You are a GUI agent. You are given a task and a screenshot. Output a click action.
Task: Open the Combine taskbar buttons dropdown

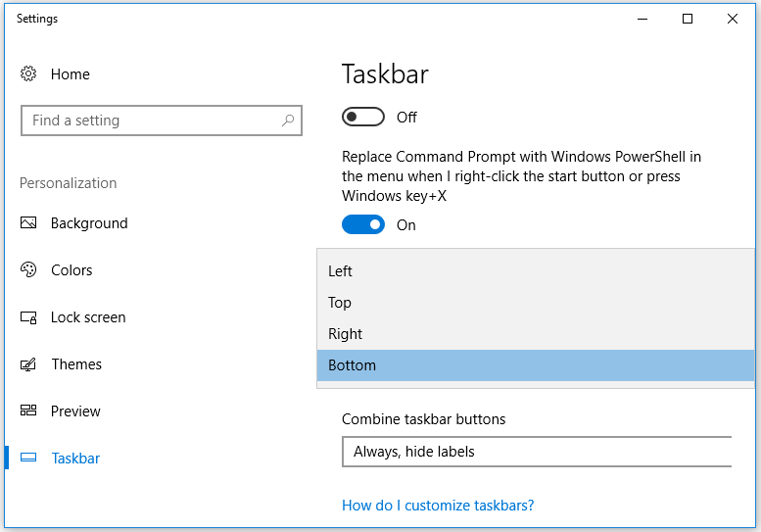537,452
